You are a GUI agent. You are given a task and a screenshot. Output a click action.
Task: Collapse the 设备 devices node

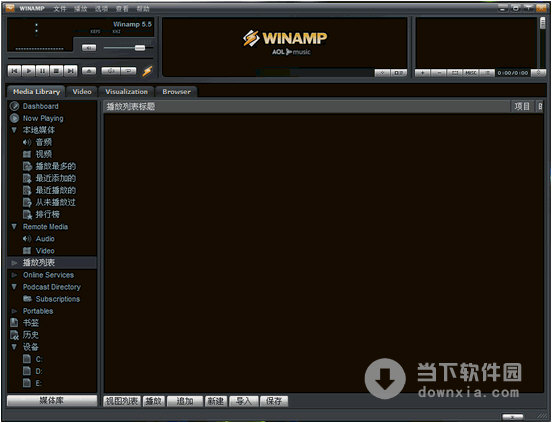[x=14, y=347]
